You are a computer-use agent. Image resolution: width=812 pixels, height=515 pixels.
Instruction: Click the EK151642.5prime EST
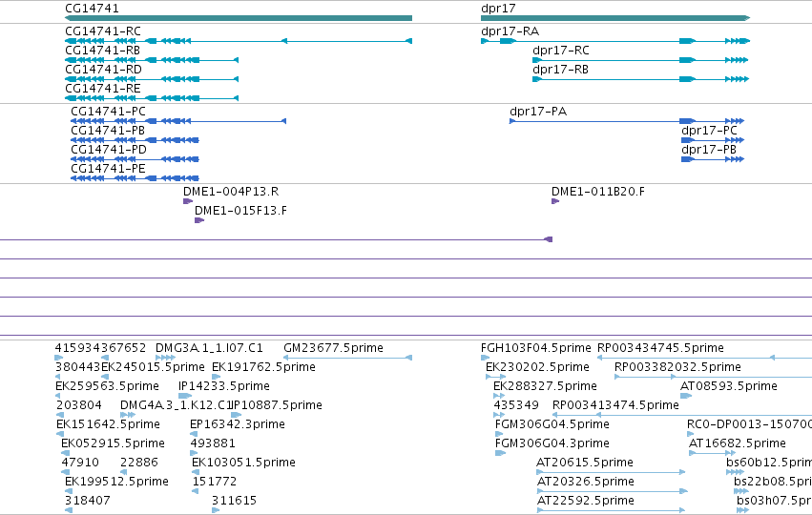click(59, 434)
